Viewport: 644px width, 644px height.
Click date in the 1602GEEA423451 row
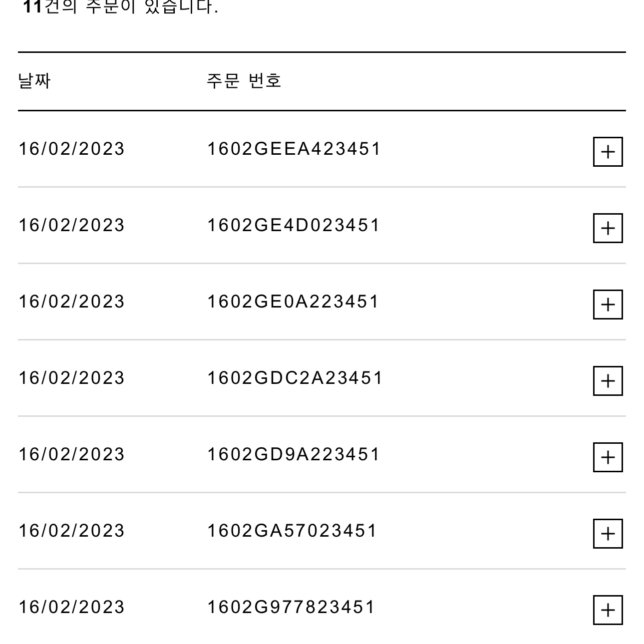click(71, 149)
